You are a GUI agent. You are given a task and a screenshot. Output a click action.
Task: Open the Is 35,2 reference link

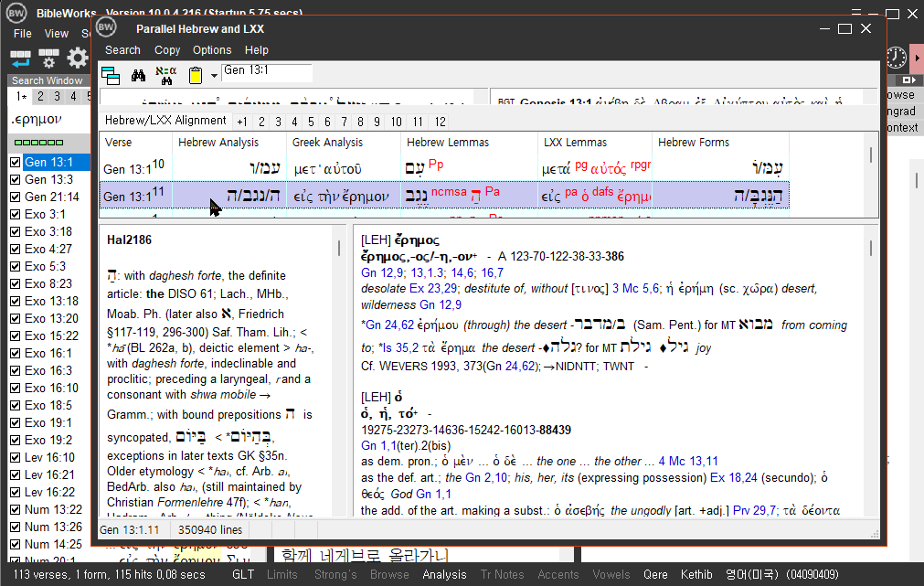400,347
